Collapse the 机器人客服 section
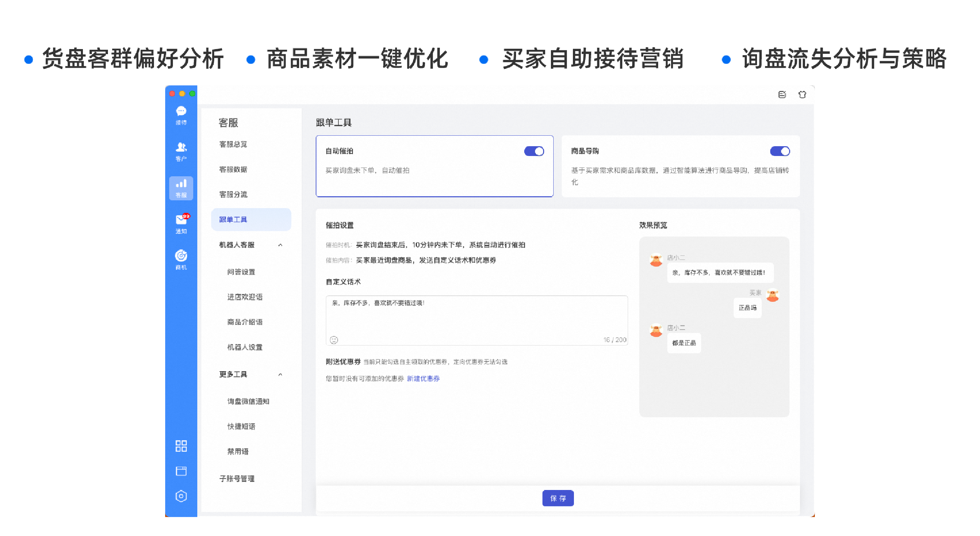Viewport: 980px width, 536px height. 280,245
